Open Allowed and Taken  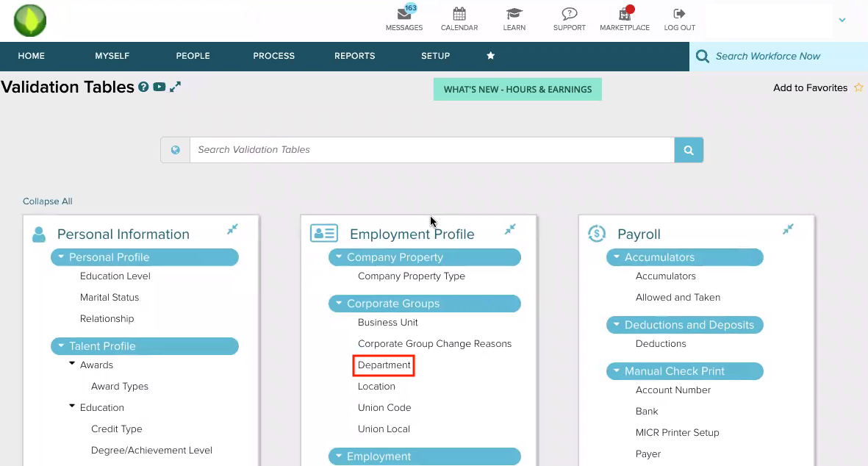click(x=678, y=297)
